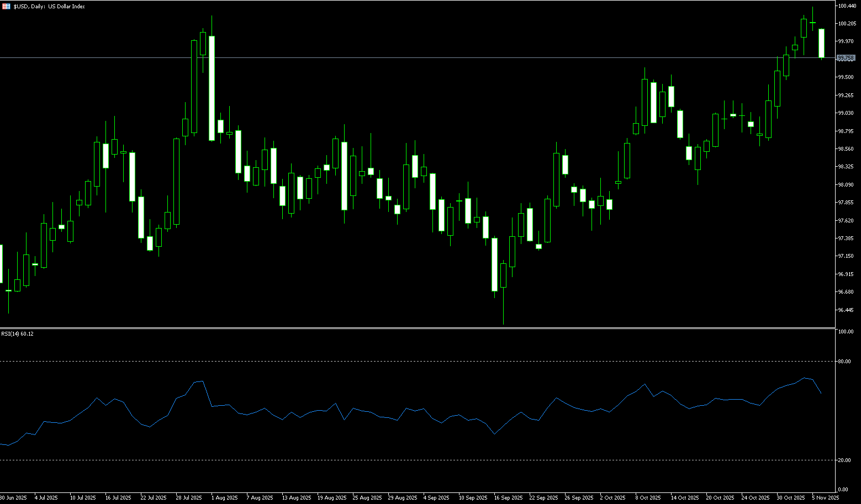
Task: Click the chart icon beside $USD title
Action: pyautogui.click(x=6, y=7)
